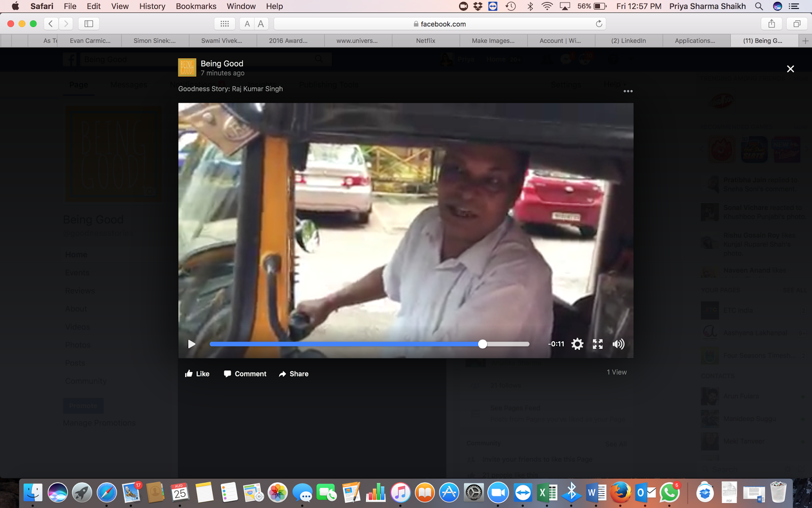812x508 pixels.
Task: Open Bluetooth status menu
Action: (x=530, y=6)
